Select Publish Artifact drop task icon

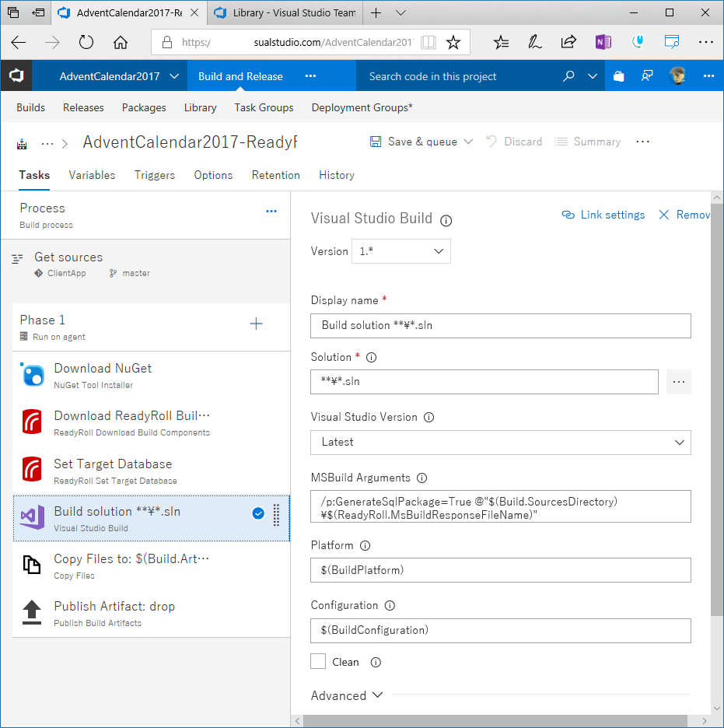[x=32, y=612]
